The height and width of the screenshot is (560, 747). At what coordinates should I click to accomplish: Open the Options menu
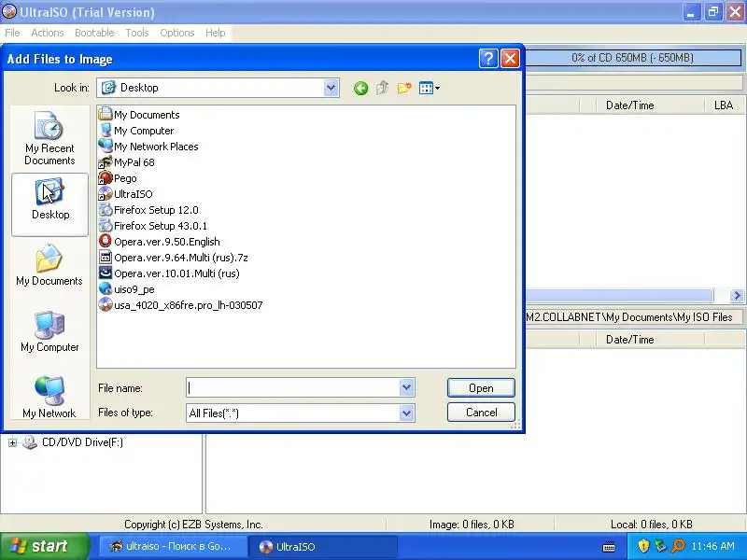point(177,33)
